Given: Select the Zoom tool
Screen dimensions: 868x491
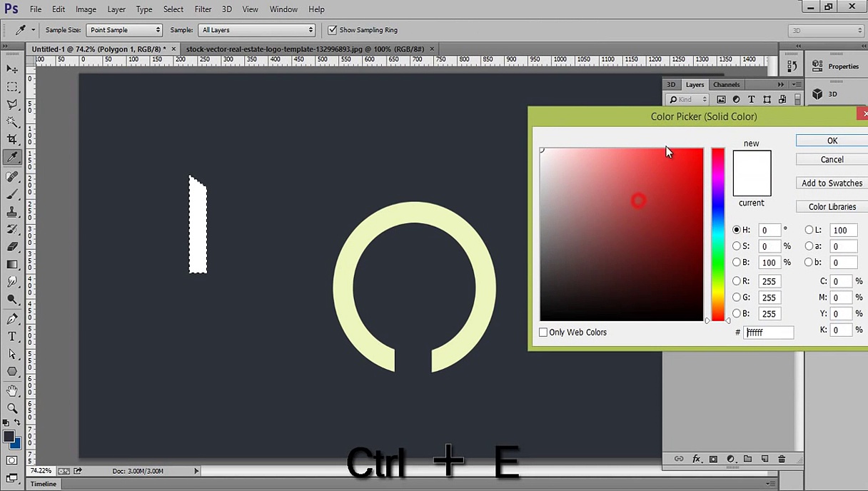Looking at the screenshot, I should tap(12, 408).
